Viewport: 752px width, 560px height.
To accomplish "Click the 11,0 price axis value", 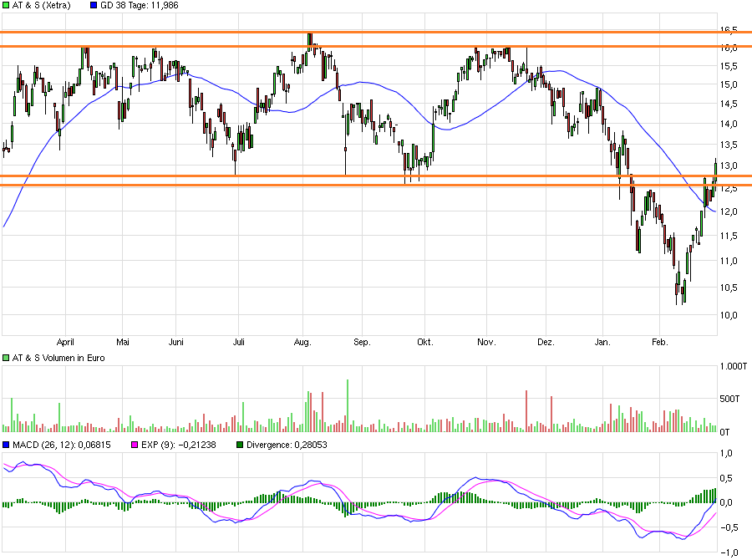I will (729, 261).
